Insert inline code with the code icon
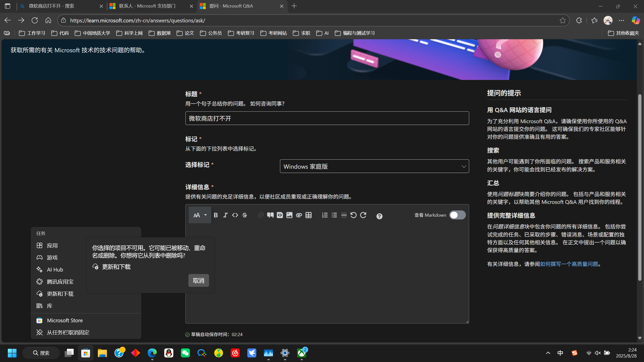 (235, 215)
